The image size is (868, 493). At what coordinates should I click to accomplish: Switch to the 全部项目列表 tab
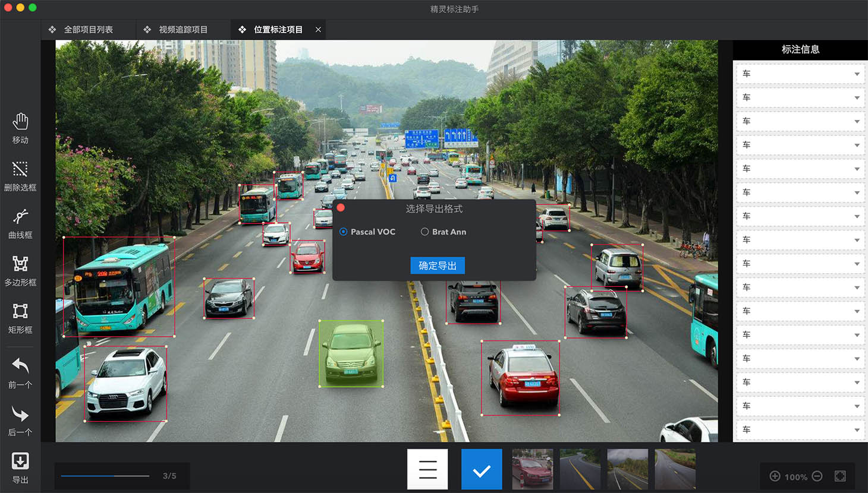point(88,30)
